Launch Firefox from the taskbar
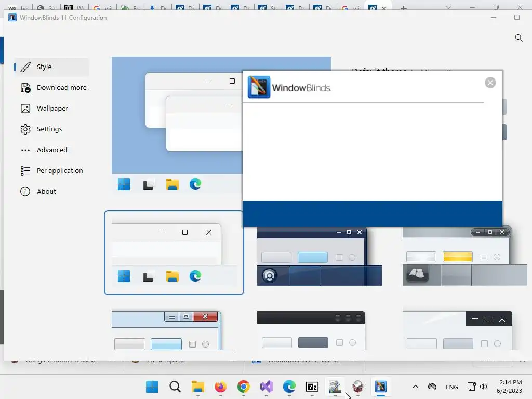The width and height of the screenshot is (532, 399). (220, 387)
